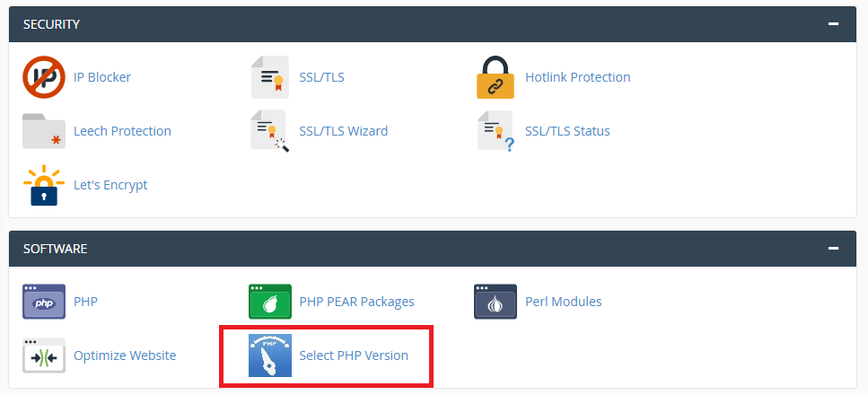Screen dimensions: 868x395
Task: Go to the Optimize Website link
Action: click(125, 355)
